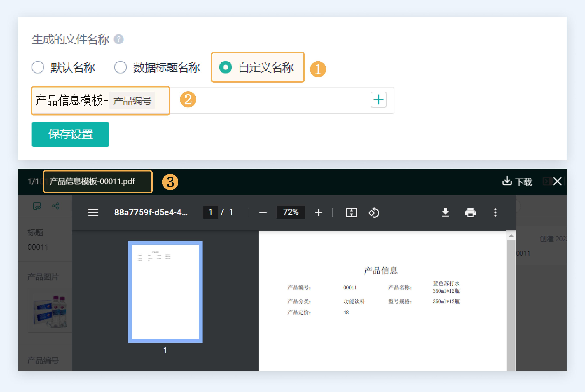
Task: Click the preview eye icon above 标题
Action: click(x=37, y=206)
